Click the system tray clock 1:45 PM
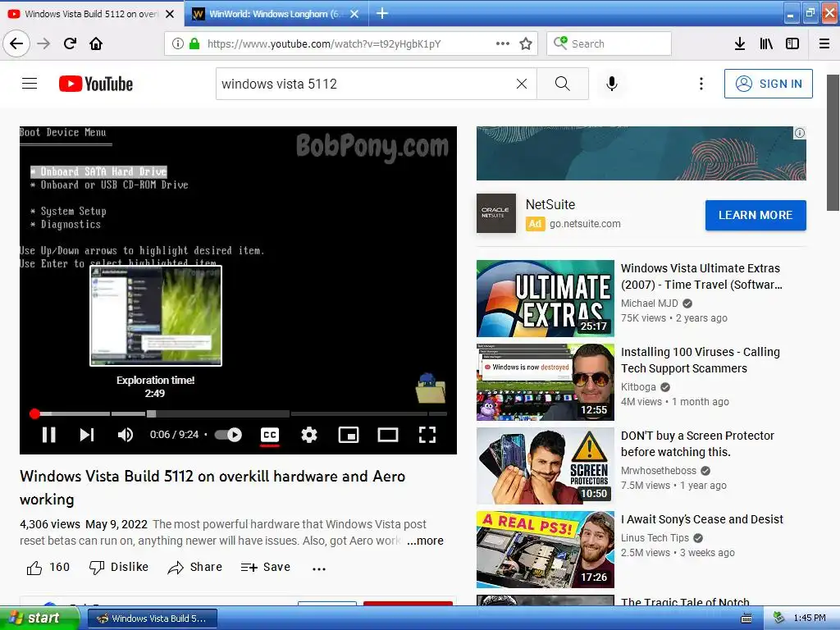The width and height of the screenshot is (840, 630). (810, 619)
